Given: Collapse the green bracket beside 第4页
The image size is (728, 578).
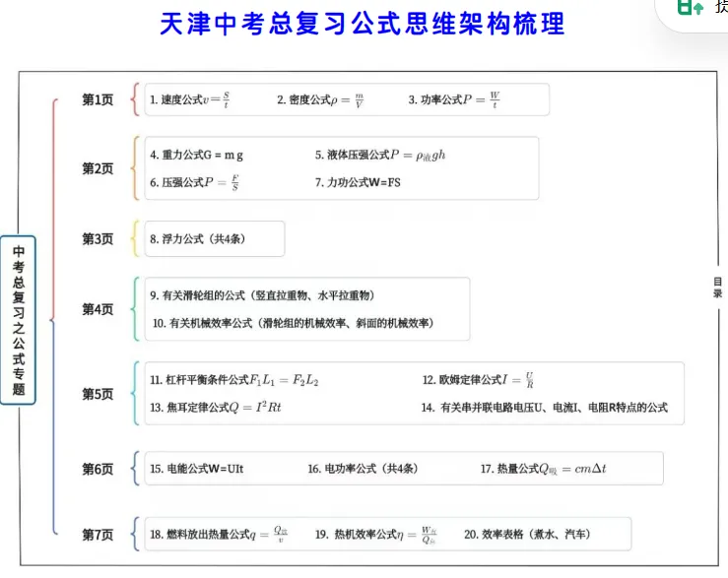Looking at the screenshot, I should pos(135,309).
